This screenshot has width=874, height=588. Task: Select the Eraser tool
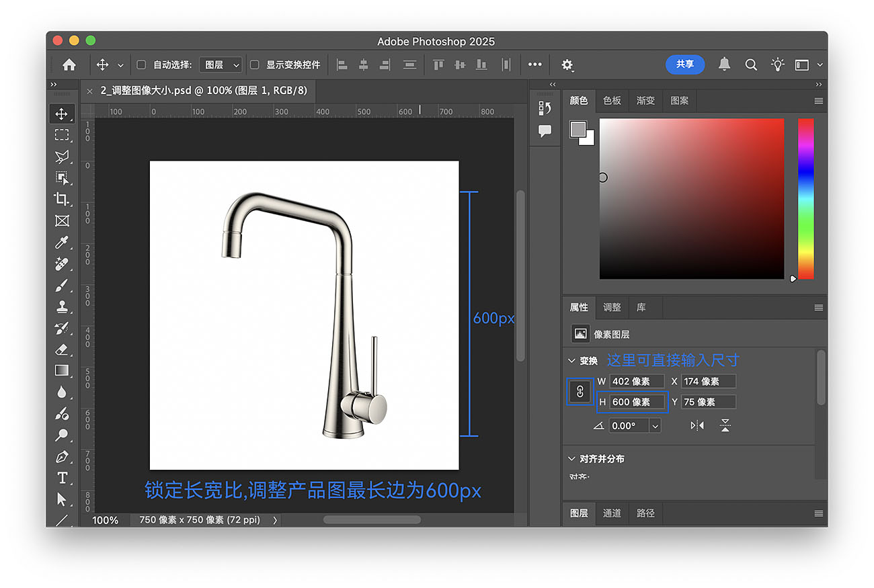62,349
